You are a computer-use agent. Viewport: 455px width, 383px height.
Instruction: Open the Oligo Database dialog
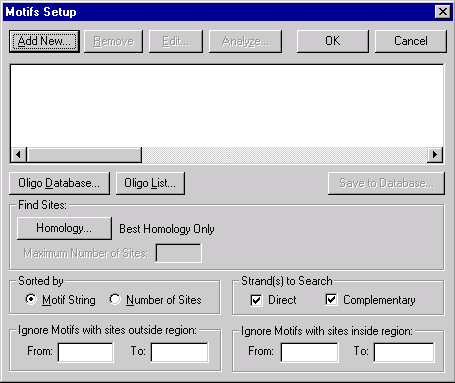coord(59,183)
